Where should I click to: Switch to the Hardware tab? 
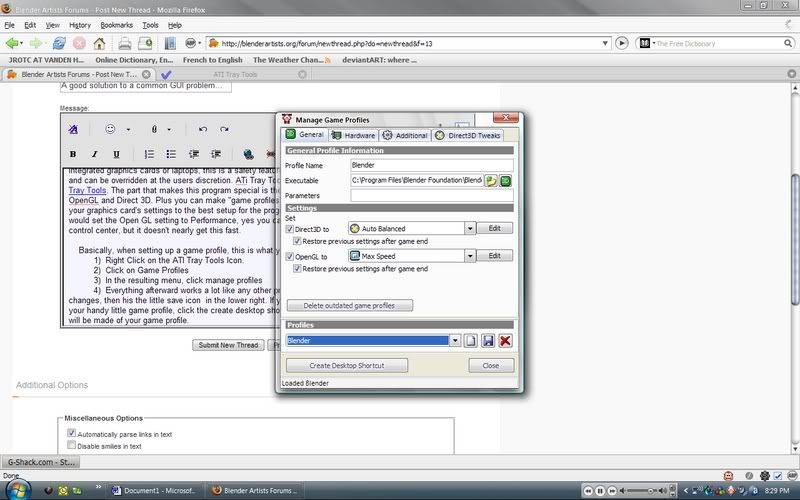pos(354,135)
